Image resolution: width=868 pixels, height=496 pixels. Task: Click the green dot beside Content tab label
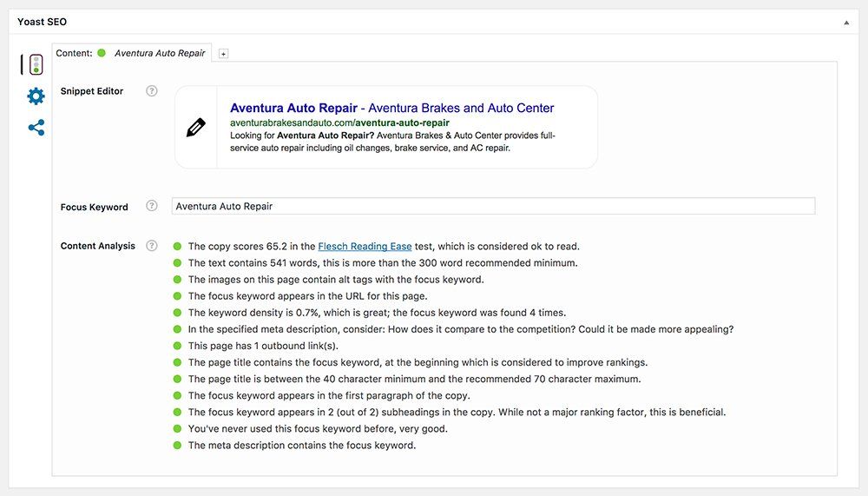(102, 53)
